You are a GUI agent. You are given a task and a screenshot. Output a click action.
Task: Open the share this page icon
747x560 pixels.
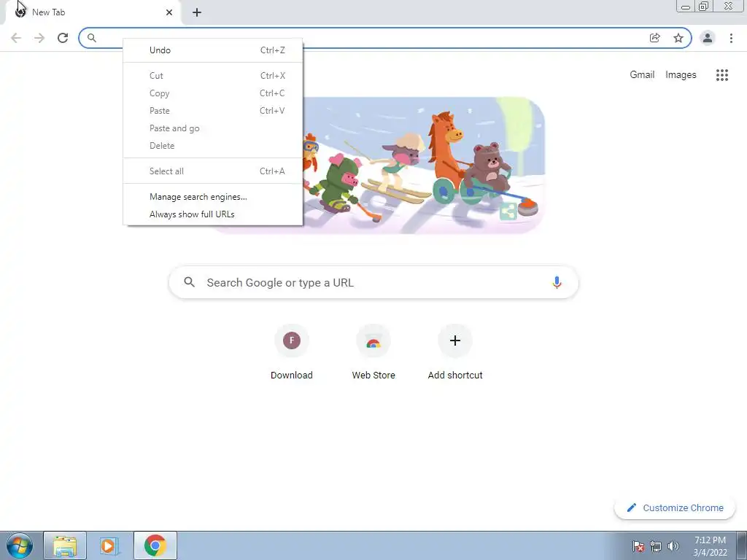[x=655, y=38]
